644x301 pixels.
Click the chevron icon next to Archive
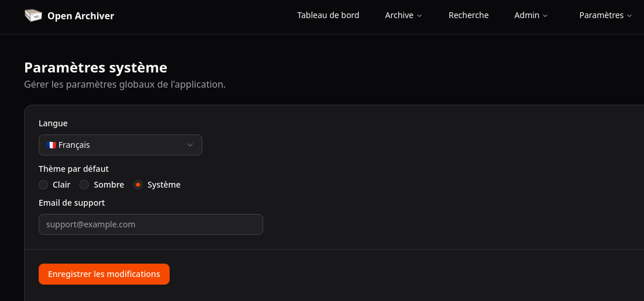[x=419, y=16]
